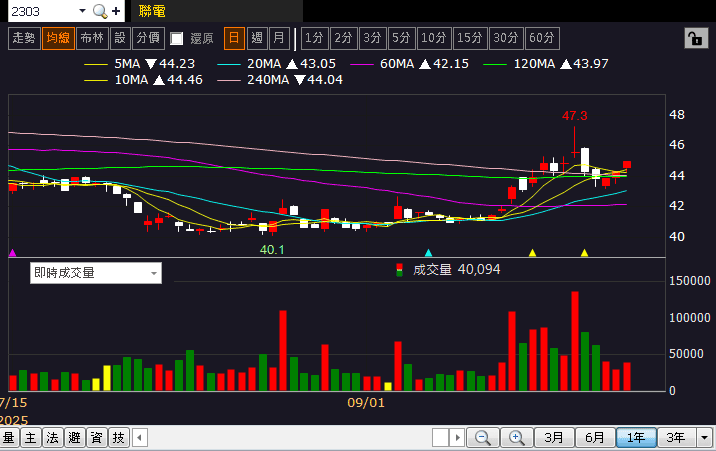This screenshot has height=451, width=716.
Task: Click the magnifier search icon beside stock code
Action: (x=100, y=11)
